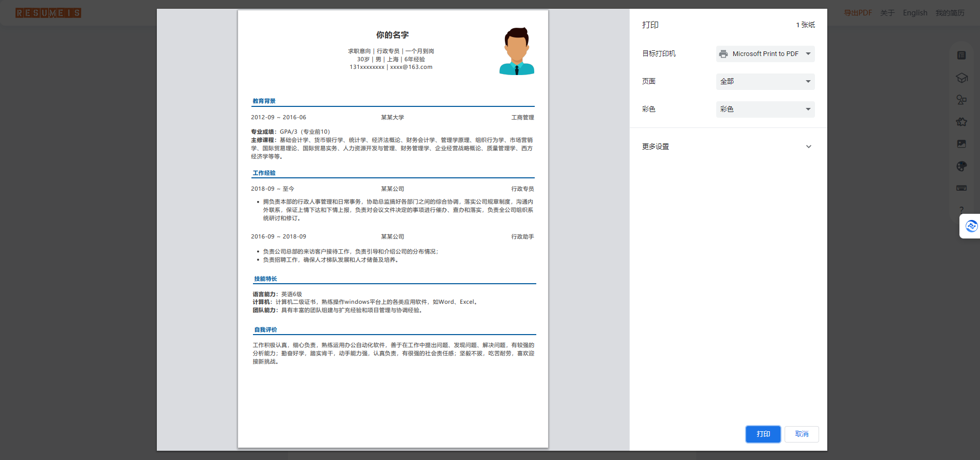The image size is (980, 460).
Task: Click the 语言能力 skill line
Action: click(278, 295)
